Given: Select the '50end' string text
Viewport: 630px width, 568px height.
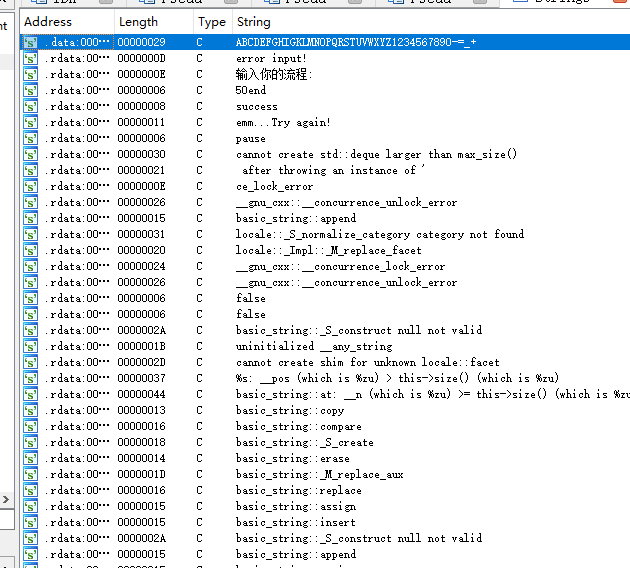Looking at the screenshot, I should 251,90.
